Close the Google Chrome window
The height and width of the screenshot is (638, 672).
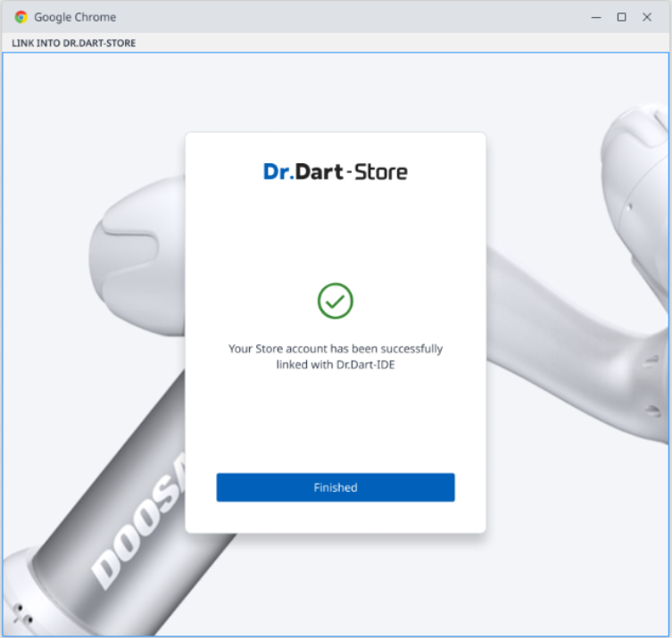(647, 17)
